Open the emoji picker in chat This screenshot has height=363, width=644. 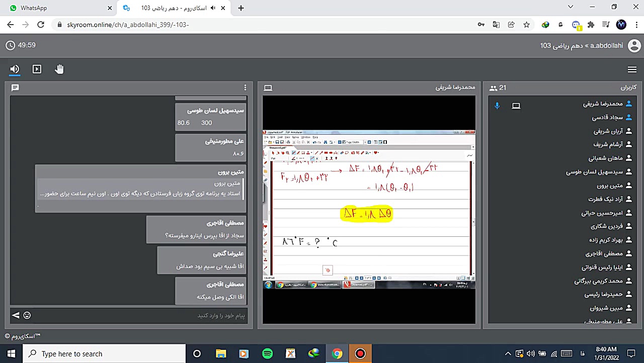tap(27, 315)
